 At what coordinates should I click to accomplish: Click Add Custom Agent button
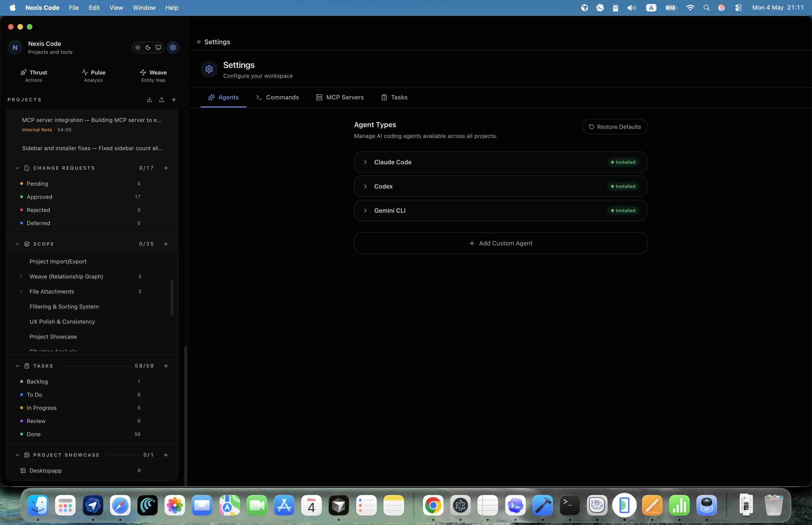click(x=500, y=243)
